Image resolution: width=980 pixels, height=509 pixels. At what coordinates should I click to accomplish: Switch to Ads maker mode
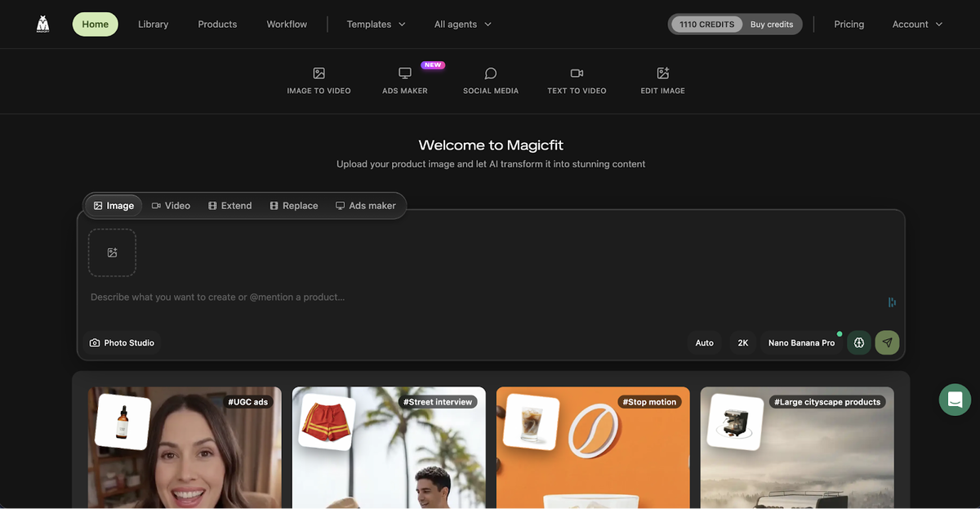(366, 205)
